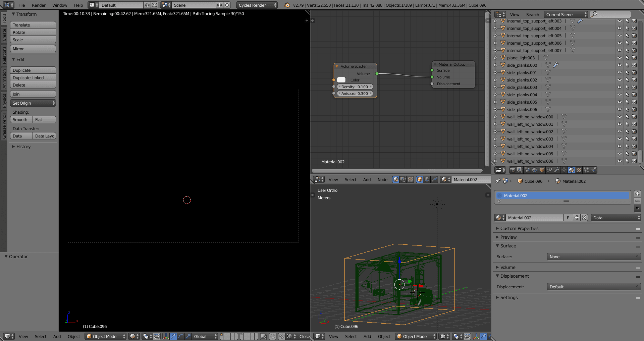Open the Node menu in node editor header
Screen dimensions: 644x341
pos(382,179)
